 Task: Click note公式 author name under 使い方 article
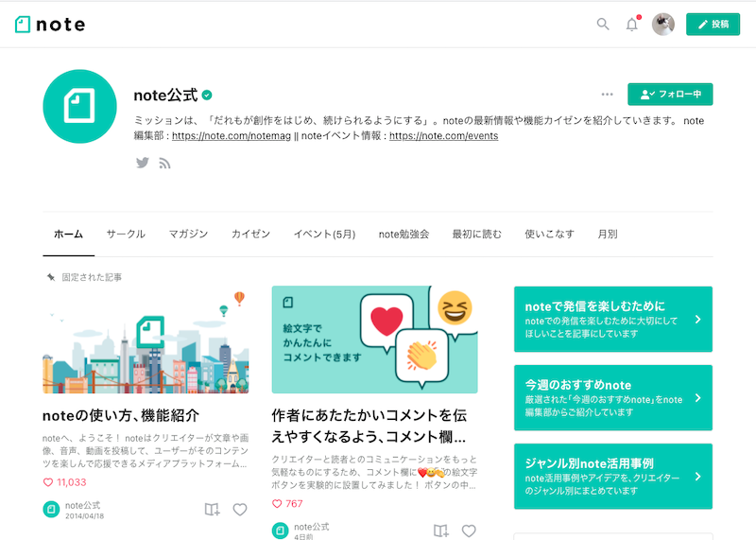pyautogui.click(x=83, y=505)
